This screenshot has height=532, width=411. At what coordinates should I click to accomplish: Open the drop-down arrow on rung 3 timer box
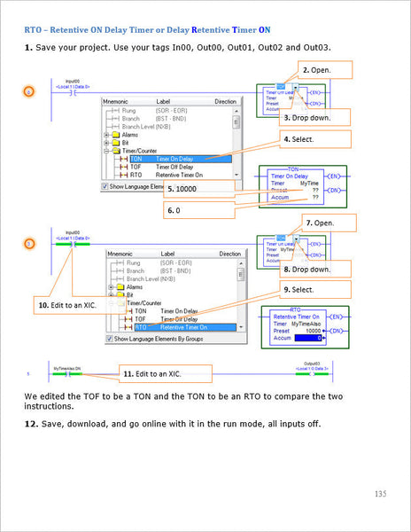296,239
